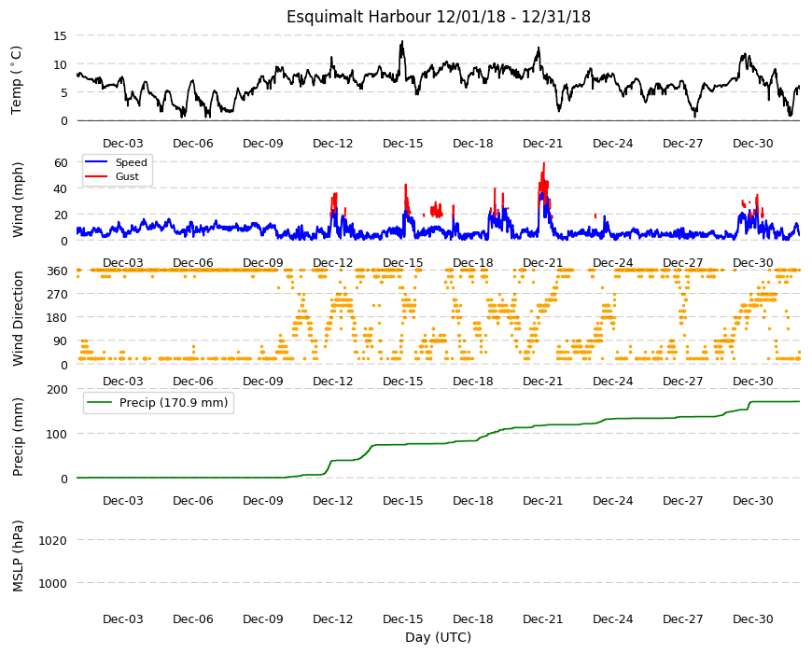812x653 pixels.
Task: Click the Wind Direction axis label
Action: click(x=18, y=318)
